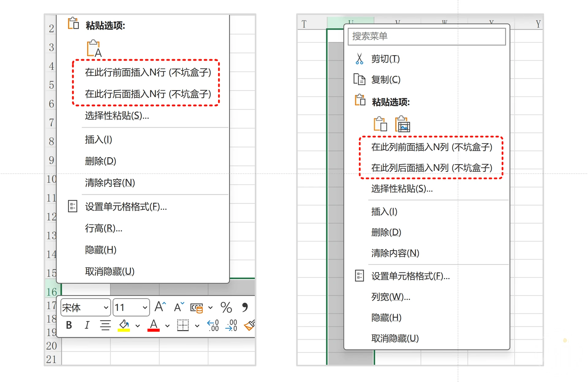Click the 搜索菜单 search field
The width and height of the screenshot is (588, 382).
point(426,36)
